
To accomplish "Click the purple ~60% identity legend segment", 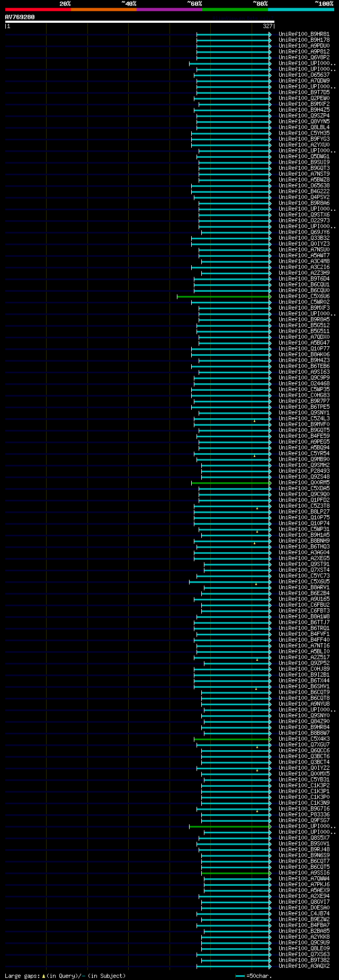I will click(169, 10).
